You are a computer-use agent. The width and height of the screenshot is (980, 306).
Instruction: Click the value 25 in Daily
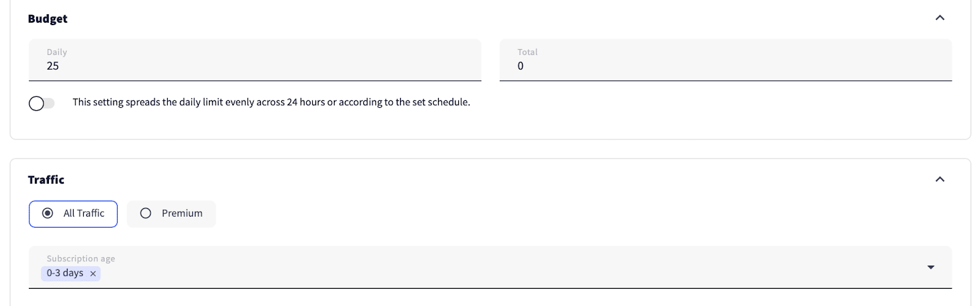coord(53,66)
